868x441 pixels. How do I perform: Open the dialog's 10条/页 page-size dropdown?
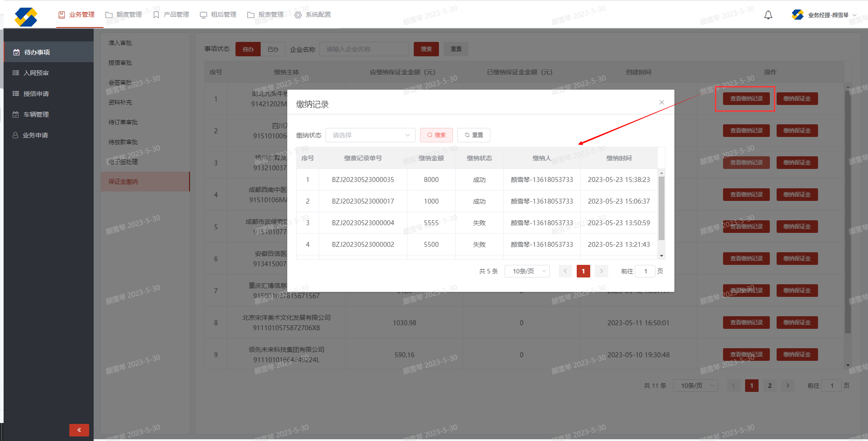527,271
